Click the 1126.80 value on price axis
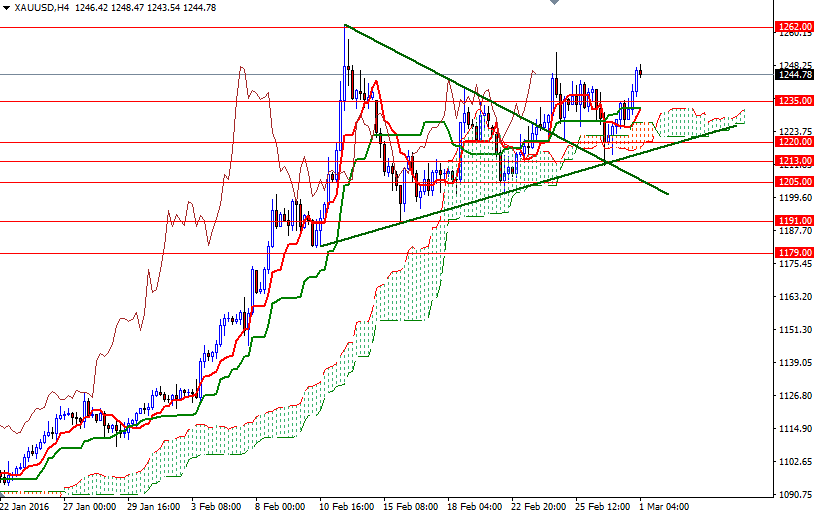814x514 pixels. [795, 396]
